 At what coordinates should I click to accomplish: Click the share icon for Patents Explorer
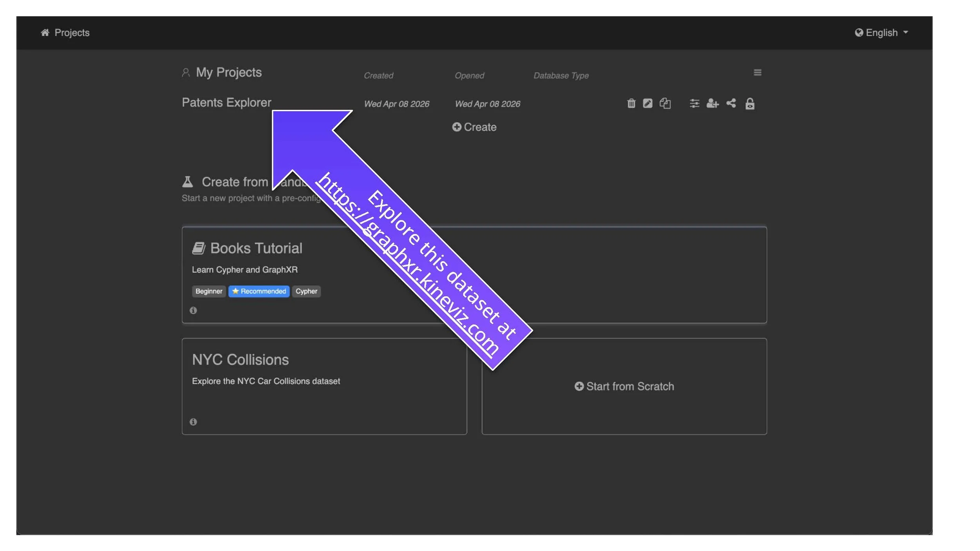[x=731, y=103]
